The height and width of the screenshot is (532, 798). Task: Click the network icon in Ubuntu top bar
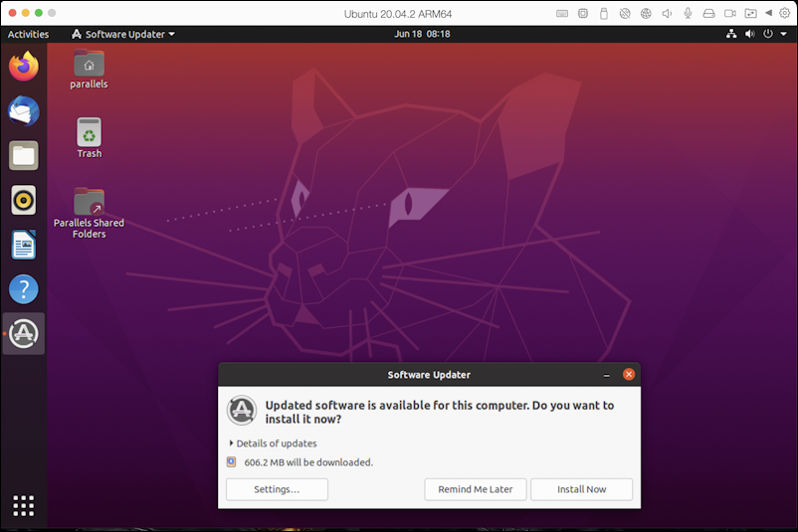pyautogui.click(x=731, y=34)
